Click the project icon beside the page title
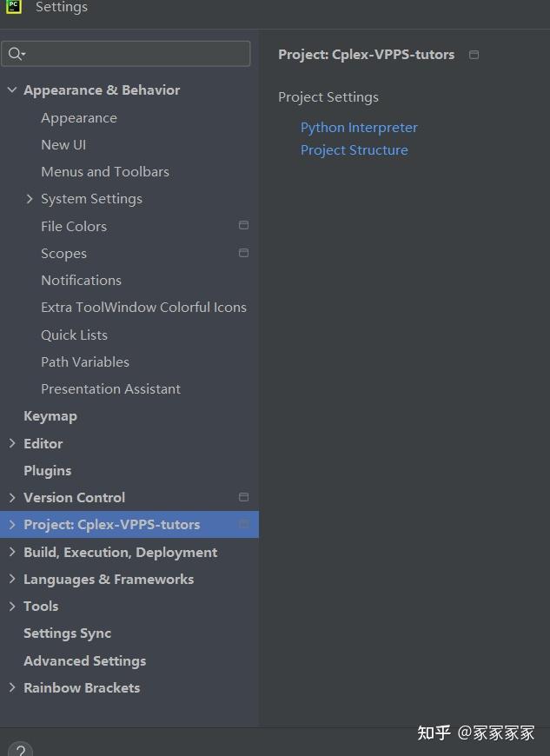The height and width of the screenshot is (756, 550). 474,55
